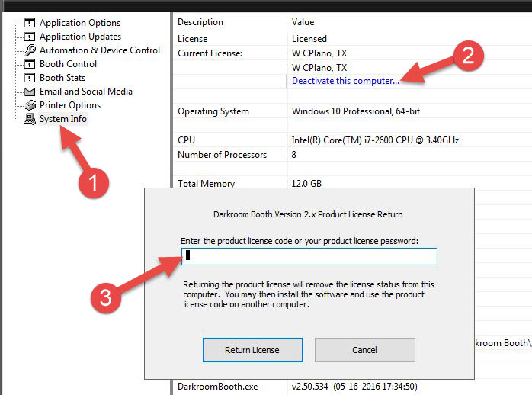Screen dimensions: 532x395
Task: Select the 12.0 GB memory value
Action: [306, 184]
